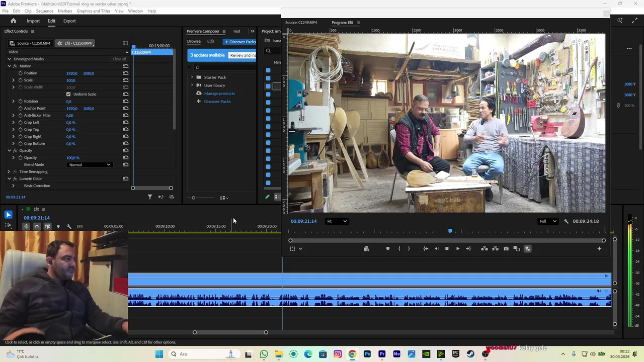The height and width of the screenshot is (362, 644).
Task: Click the Lift button
Action: point(484,248)
